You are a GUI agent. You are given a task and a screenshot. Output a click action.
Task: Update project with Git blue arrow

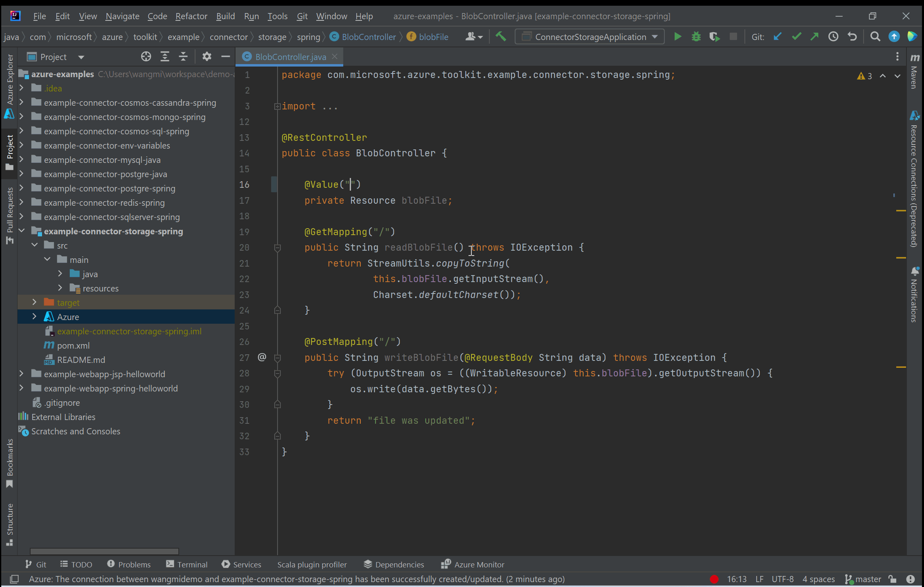(777, 37)
